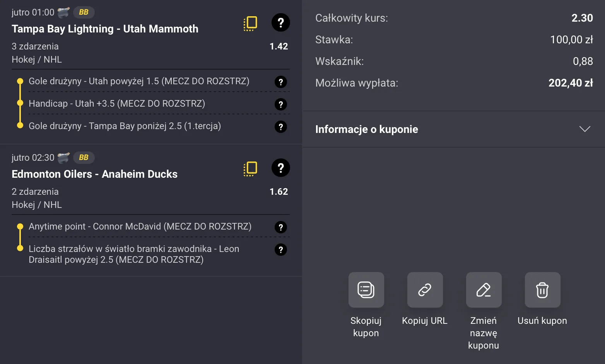The width and height of the screenshot is (605, 364).
Task: Select the trash icon to delete coupon
Action: pyautogui.click(x=542, y=290)
